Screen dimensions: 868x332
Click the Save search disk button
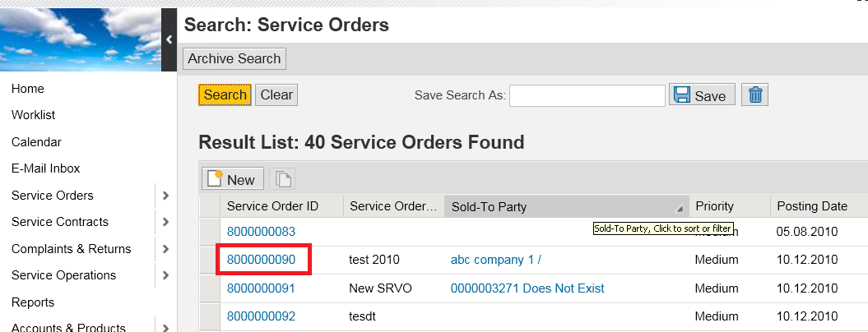700,95
